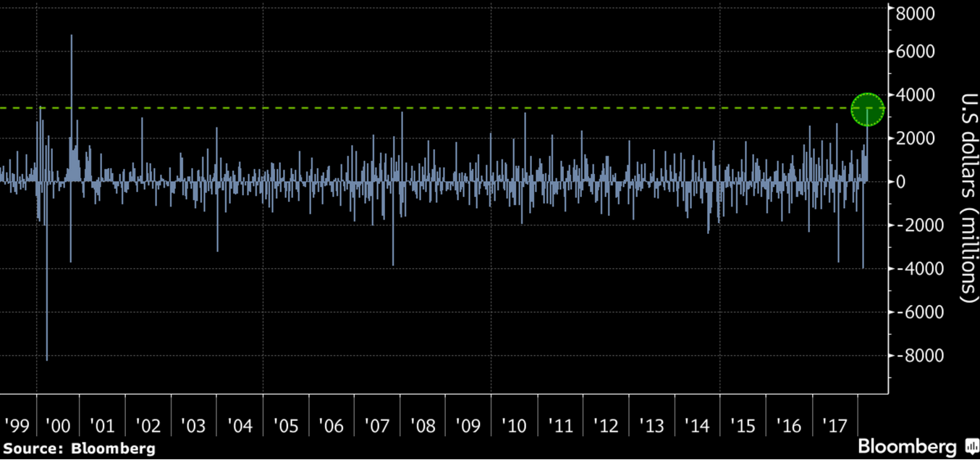Image resolution: width=980 pixels, height=460 pixels.
Task: Click the 4000 value on the y-axis
Action: (x=916, y=95)
